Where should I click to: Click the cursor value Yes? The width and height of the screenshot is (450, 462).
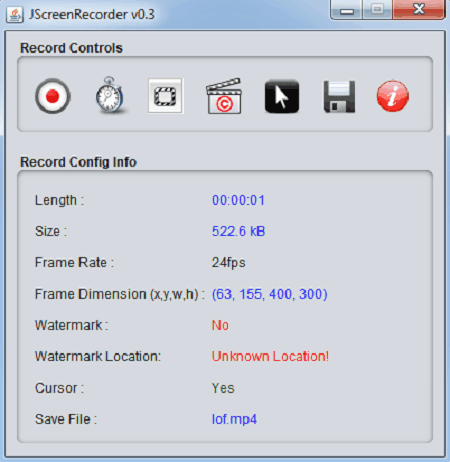[x=223, y=388]
